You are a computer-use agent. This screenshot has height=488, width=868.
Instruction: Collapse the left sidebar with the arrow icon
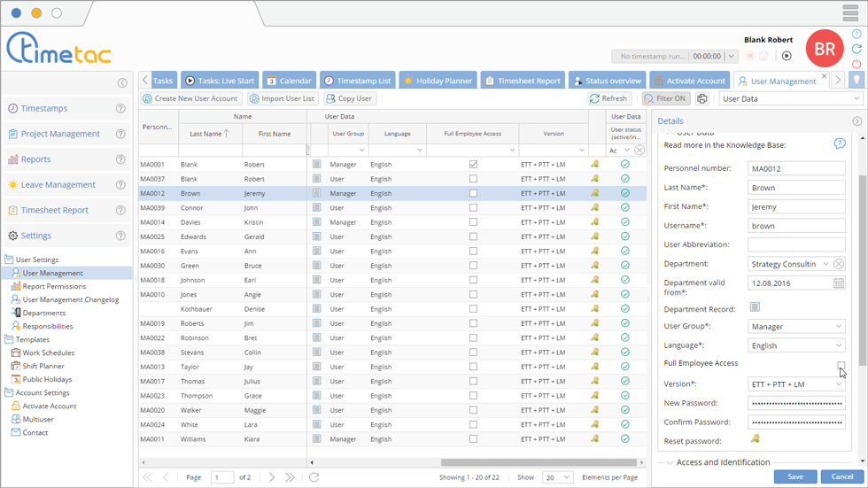click(122, 83)
